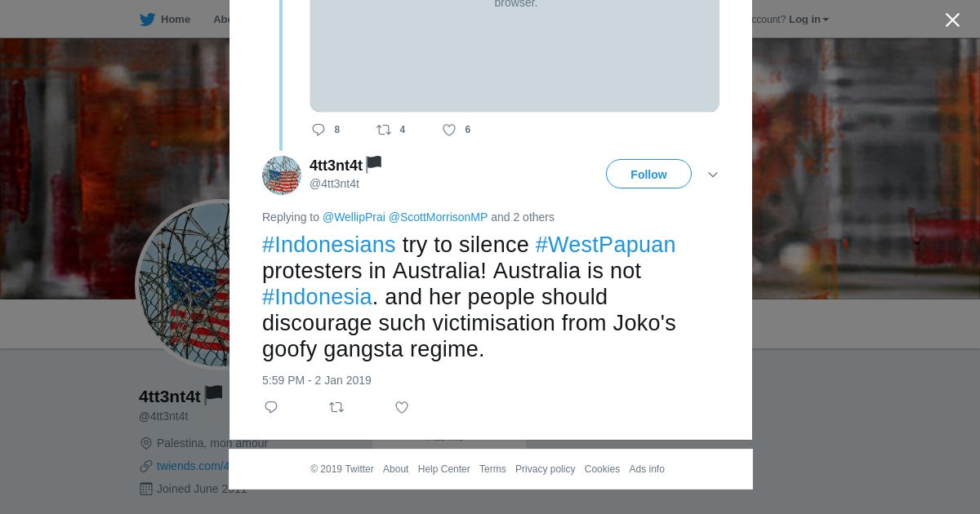980x514 pixels.
Task: Open the #WestPapuan hashtag link
Action: tap(606, 245)
